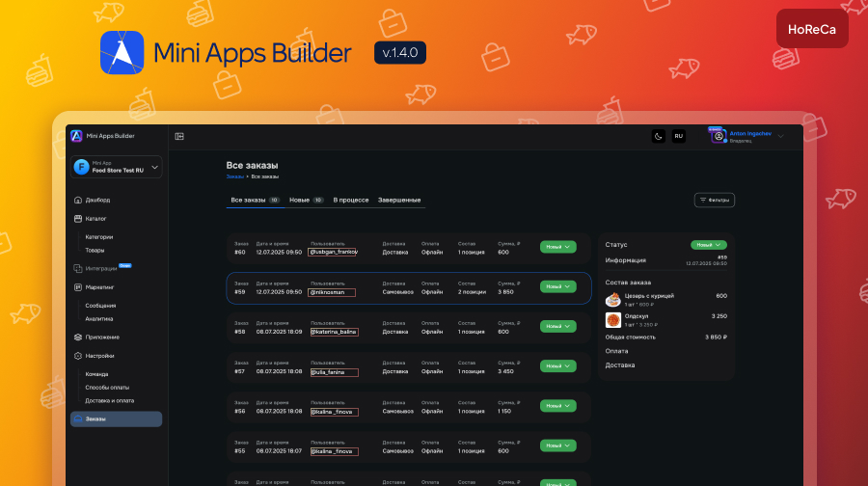Click the Заказы breadcrumb link
868x486 pixels.
(x=235, y=176)
